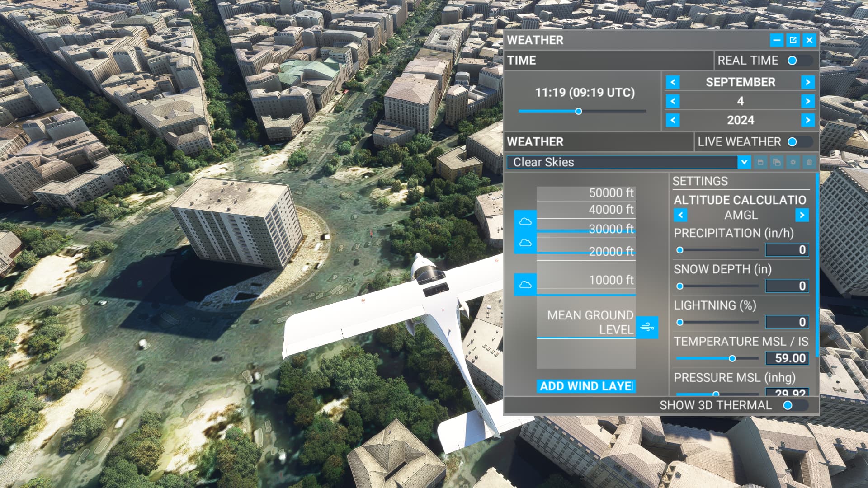This screenshot has width=868, height=488.
Task: Click the ground-level wind layer icon
Action: (647, 327)
